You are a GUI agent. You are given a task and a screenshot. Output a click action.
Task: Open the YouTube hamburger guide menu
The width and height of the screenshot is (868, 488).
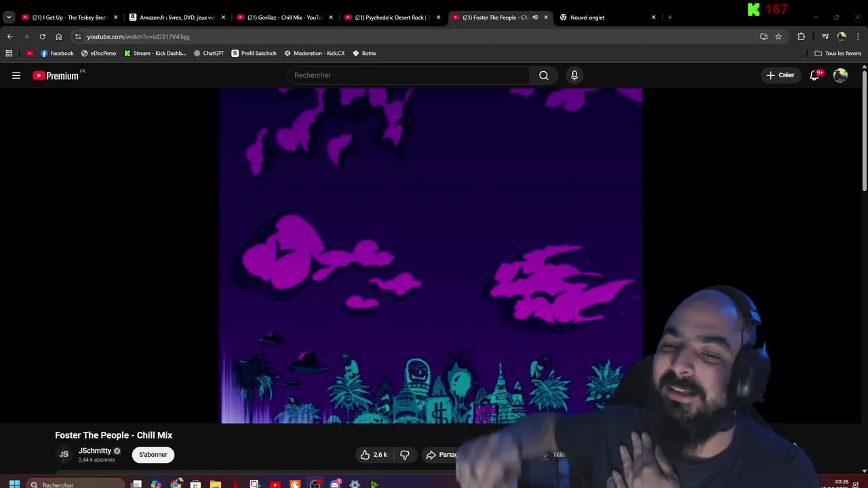click(16, 75)
